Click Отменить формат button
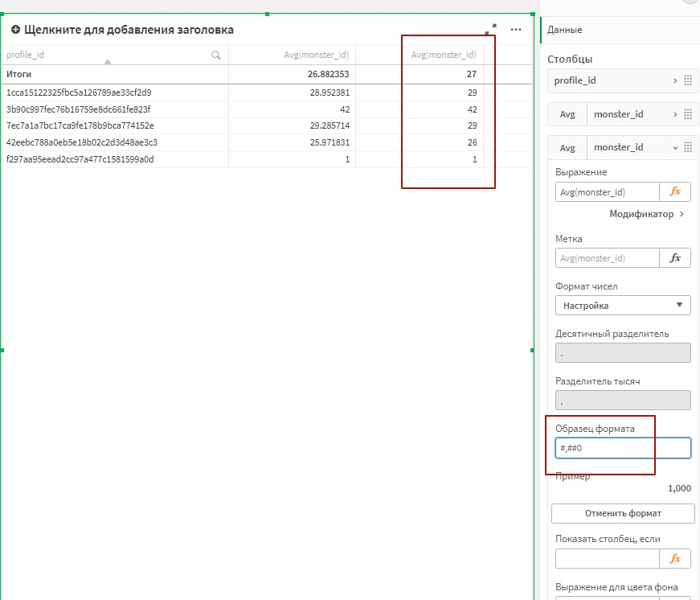This screenshot has width=700, height=600. [623, 513]
